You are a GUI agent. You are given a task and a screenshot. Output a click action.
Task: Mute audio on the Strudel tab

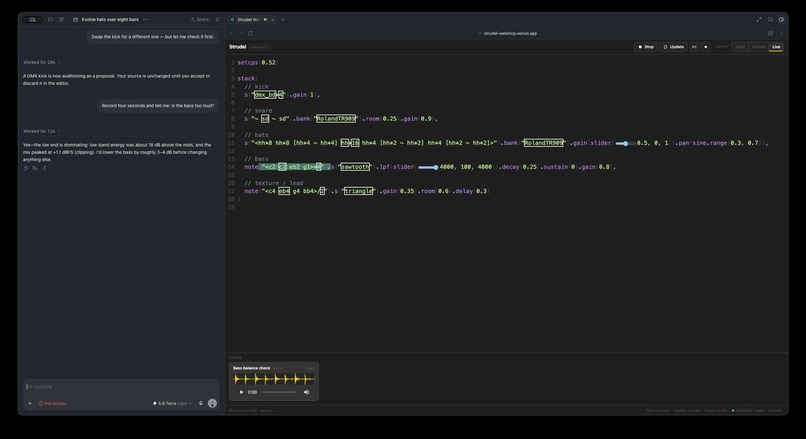pos(266,20)
